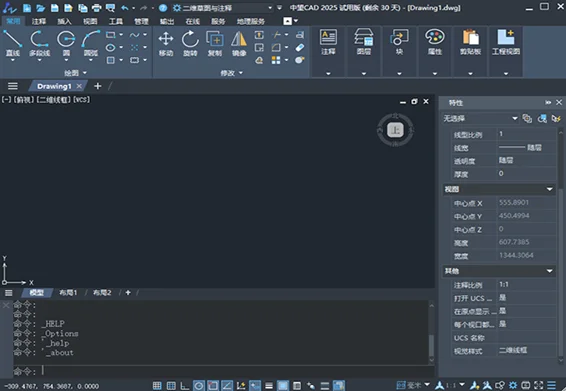
Task: Add a new layout with plus button
Action: coord(128,292)
